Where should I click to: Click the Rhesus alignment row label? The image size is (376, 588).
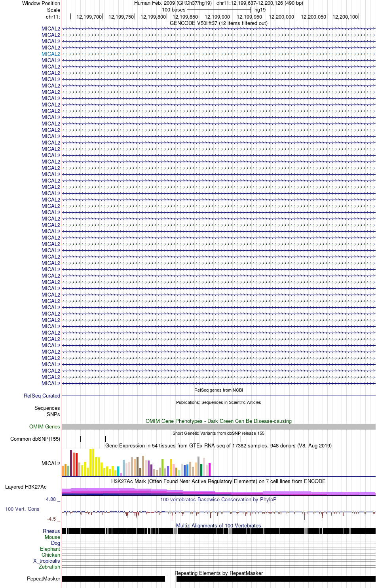click(x=51, y=531)
